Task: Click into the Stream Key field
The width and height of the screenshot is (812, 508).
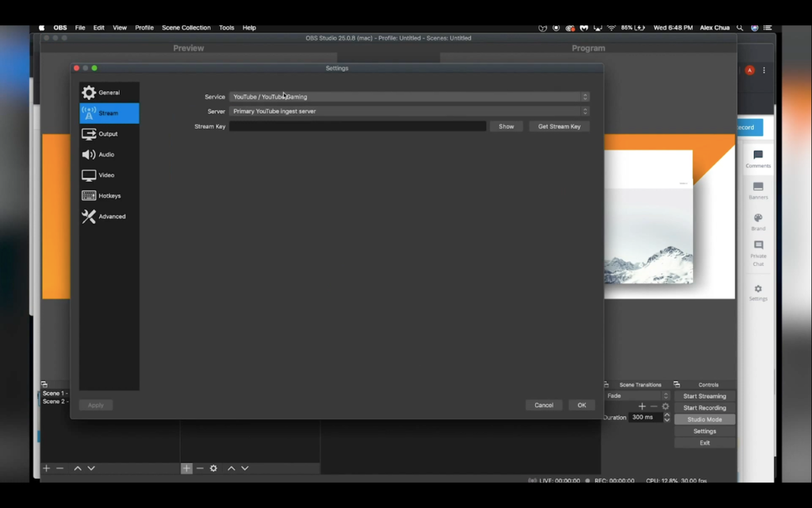Action: 358,126
